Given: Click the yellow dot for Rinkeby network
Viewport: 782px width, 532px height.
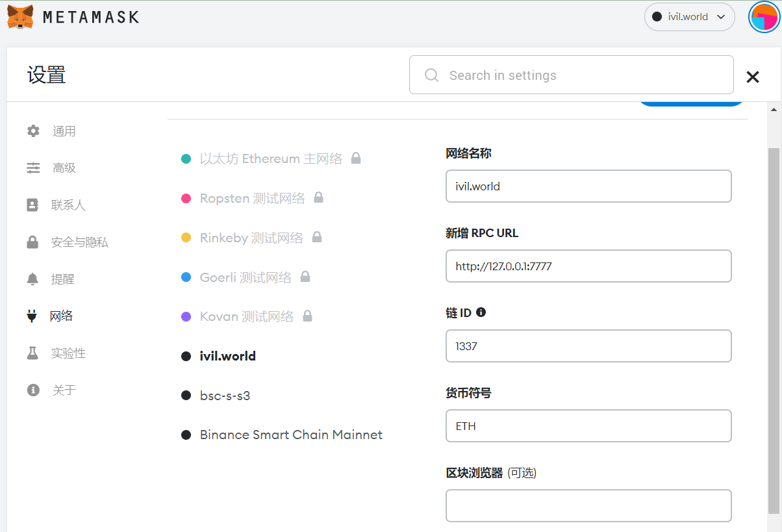Looking at the screenshot, I should [186, 238].
